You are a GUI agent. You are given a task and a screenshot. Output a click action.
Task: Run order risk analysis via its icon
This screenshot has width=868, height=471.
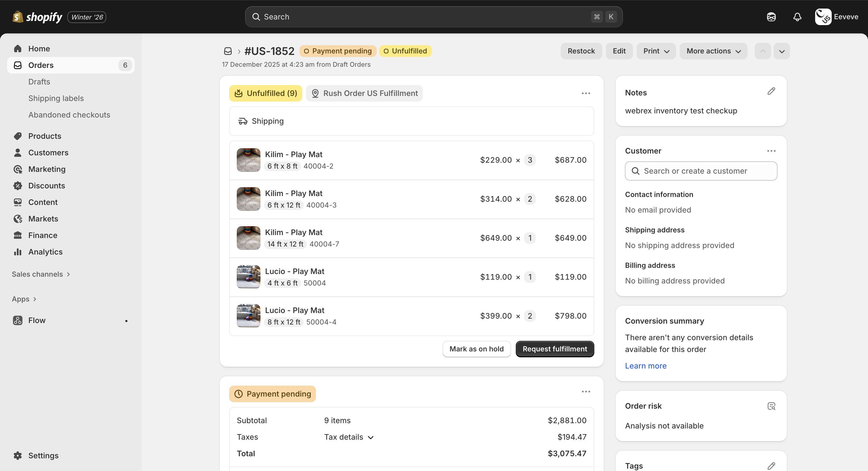pos(771,406)
